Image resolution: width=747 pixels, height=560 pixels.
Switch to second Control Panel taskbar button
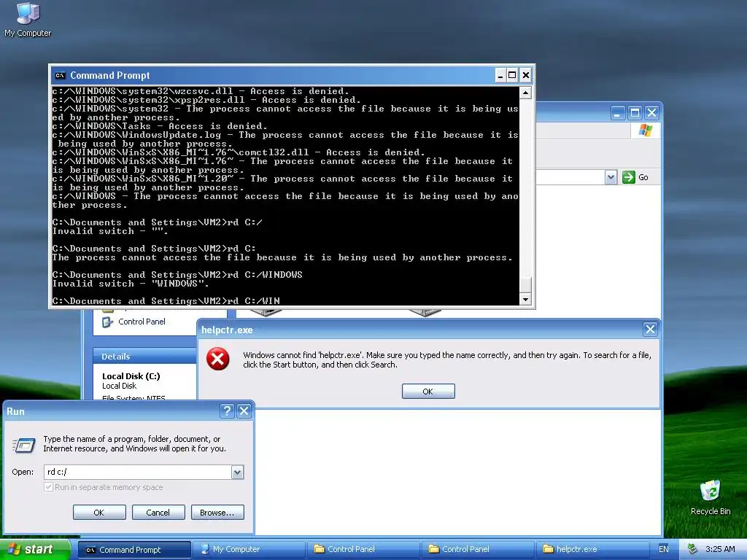click(477, 550)
